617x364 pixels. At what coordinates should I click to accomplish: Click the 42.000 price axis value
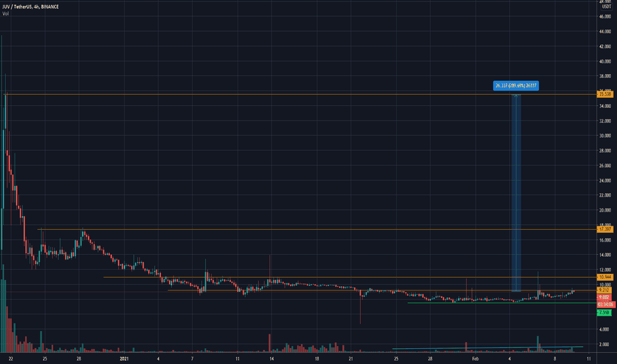[x=605, y=46]
